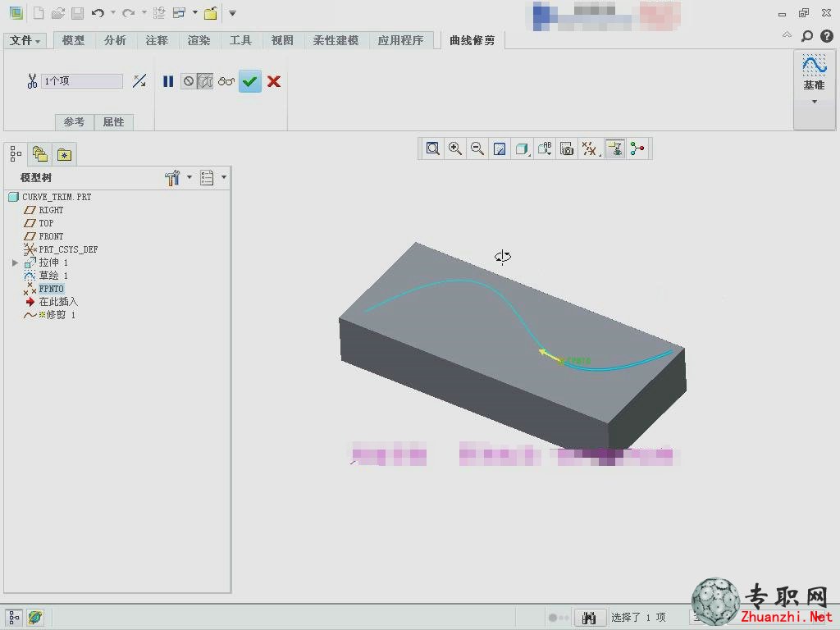The height and width of the screenshot is (630, 840).
Task: Toggle Datum Display Filters icon
Action: [x=589, y=148]
